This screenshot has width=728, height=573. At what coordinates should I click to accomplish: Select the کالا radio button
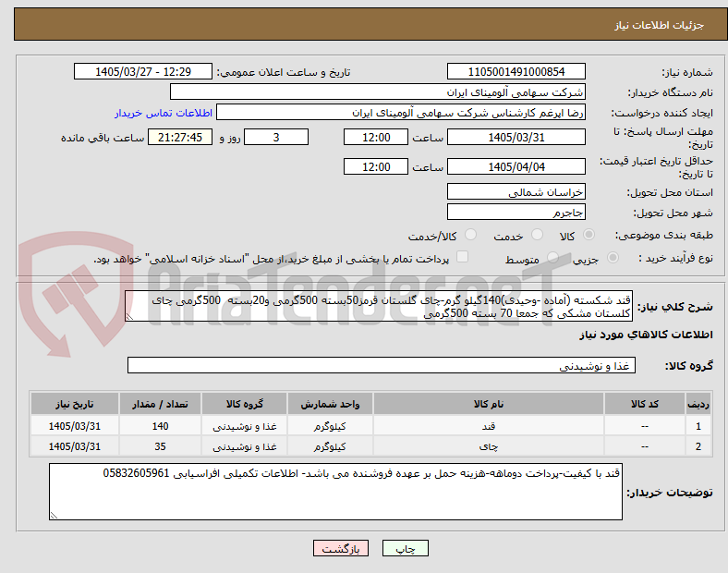(588, 235)
